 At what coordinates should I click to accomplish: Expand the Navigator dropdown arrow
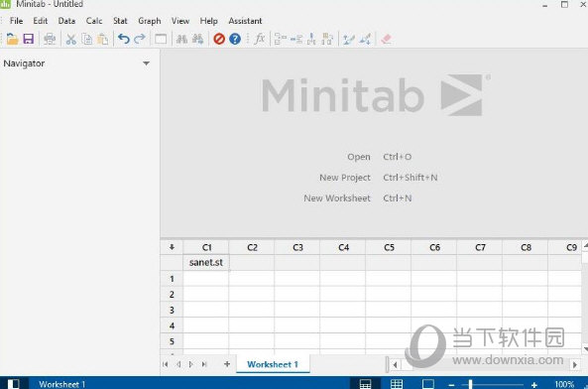(x=146, y=64)
